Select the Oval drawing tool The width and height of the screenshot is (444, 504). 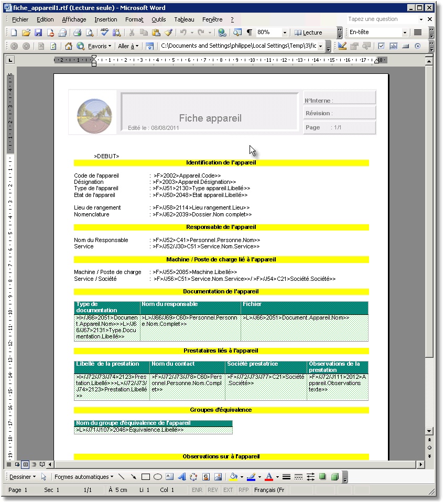(x=158, y=477)
